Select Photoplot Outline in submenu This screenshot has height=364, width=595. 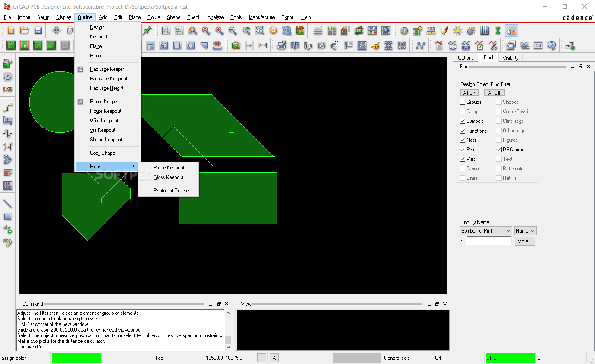pos(171,191)
